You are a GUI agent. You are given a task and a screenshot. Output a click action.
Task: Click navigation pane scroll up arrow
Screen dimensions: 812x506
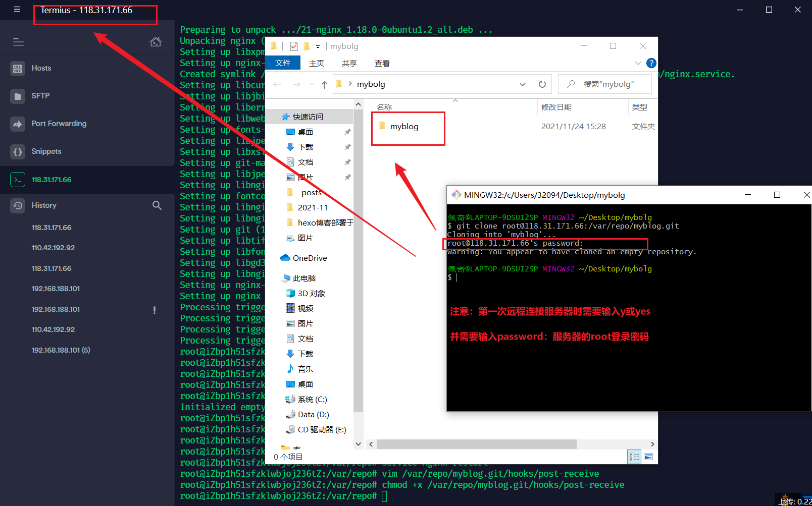coord(358,104)
